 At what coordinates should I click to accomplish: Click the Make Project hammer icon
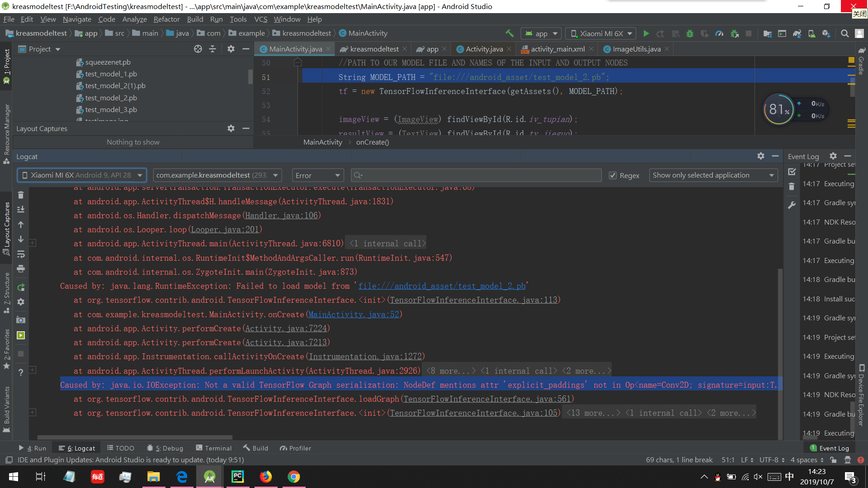tap(509, 33)
